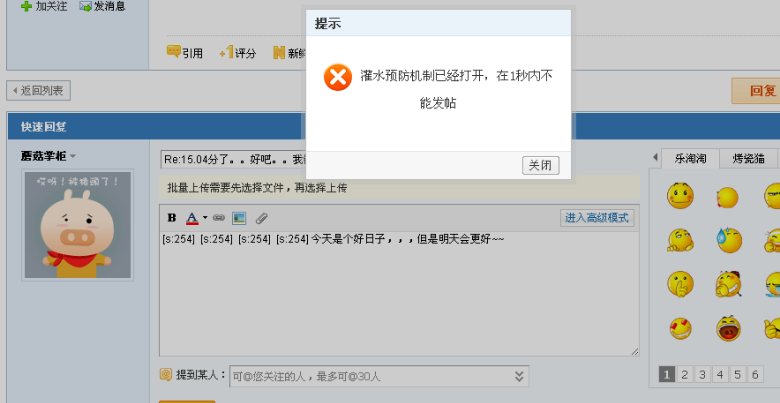
Task: Open the font color A icon
Action: pos(192,217)
